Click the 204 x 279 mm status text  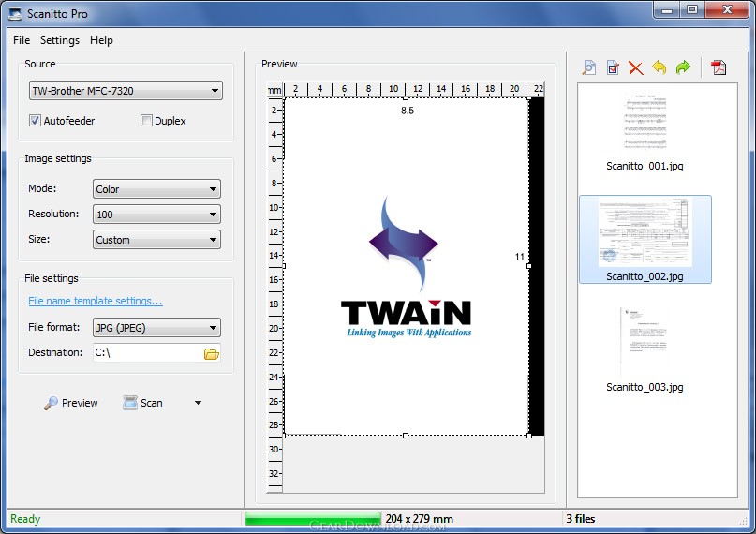coord(420,519)
